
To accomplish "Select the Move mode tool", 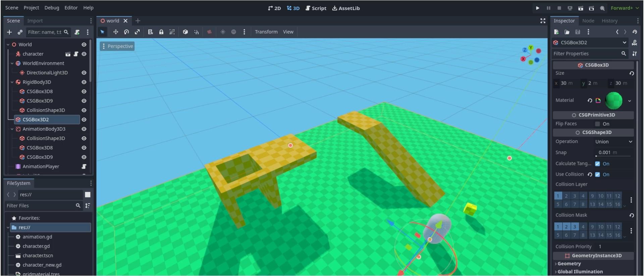I will pyautogui.click(x=115, y=32).
